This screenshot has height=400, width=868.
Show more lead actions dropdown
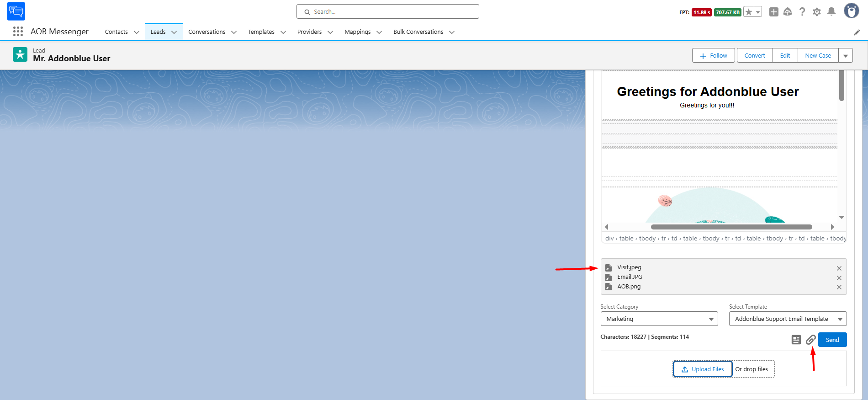click(x=846, y=55)
